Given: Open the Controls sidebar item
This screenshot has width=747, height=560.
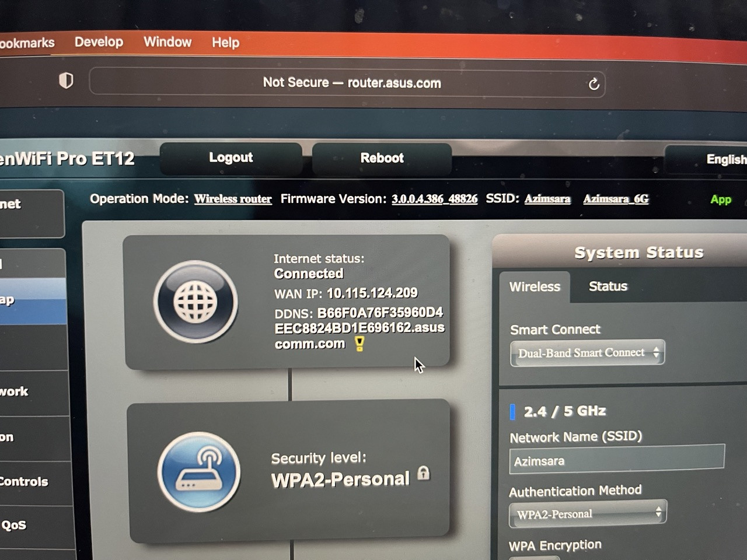Looking at the screenshot, I should 36,482.
